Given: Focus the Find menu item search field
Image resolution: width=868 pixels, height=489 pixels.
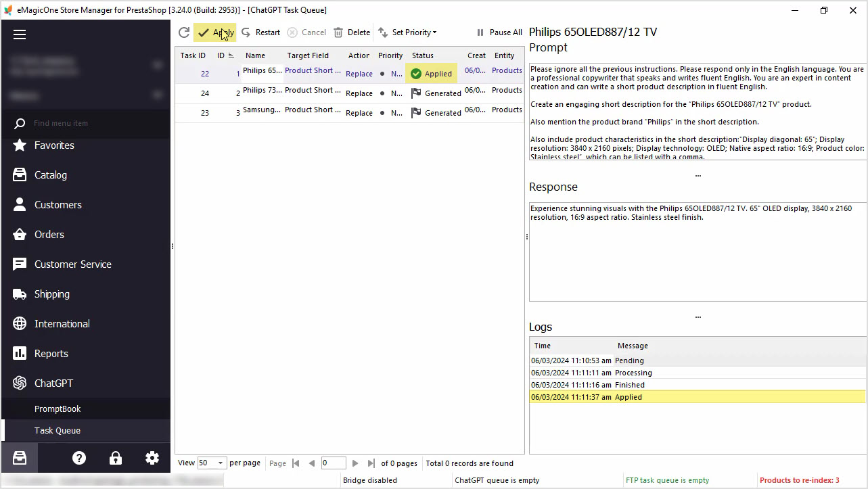Looking at the screenshot, I should coord(95,123).
